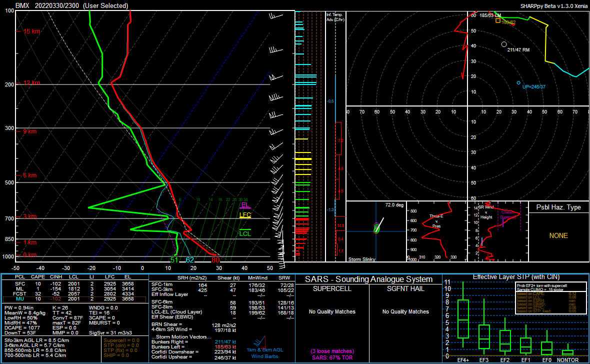
Task: Click the ConvT = 87F entry
Action: 67,317
